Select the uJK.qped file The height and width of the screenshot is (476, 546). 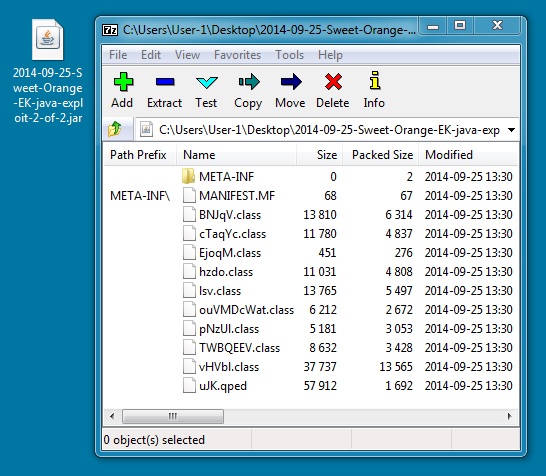[223, 386]
